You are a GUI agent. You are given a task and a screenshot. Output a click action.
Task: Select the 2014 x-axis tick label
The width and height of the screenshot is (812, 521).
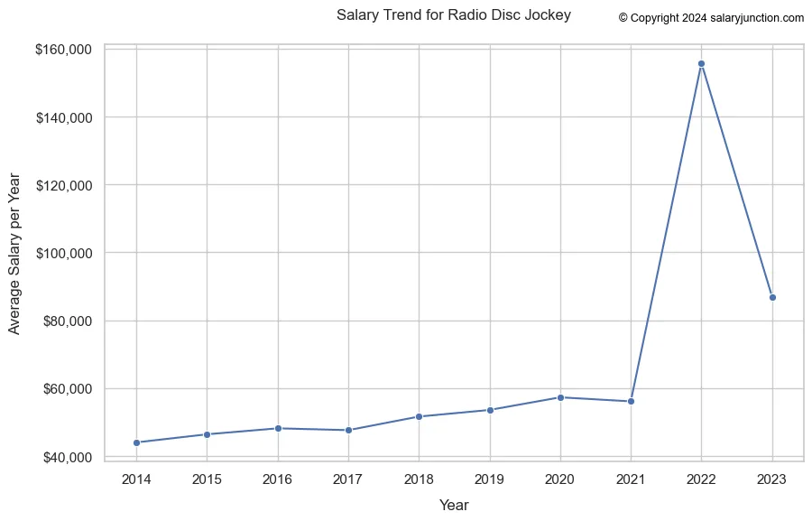[136, 478]
